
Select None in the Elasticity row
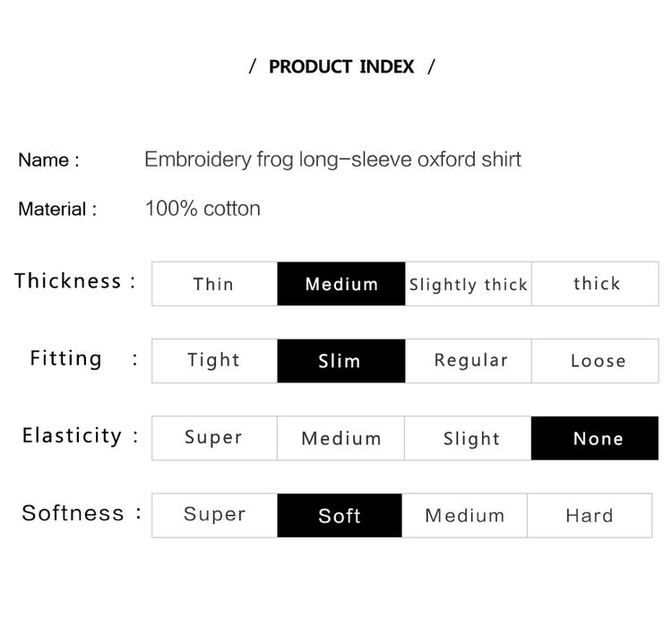pos(595,438)
